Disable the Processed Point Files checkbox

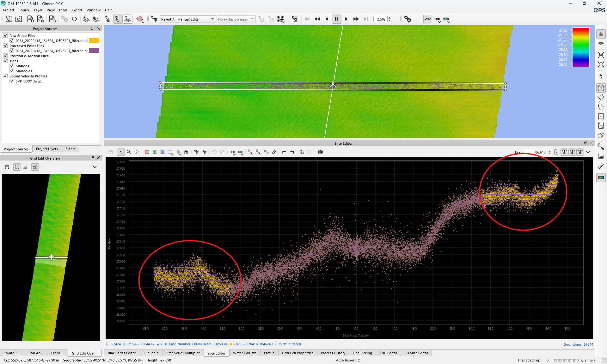pyautogui.click(x=5, y=45)
